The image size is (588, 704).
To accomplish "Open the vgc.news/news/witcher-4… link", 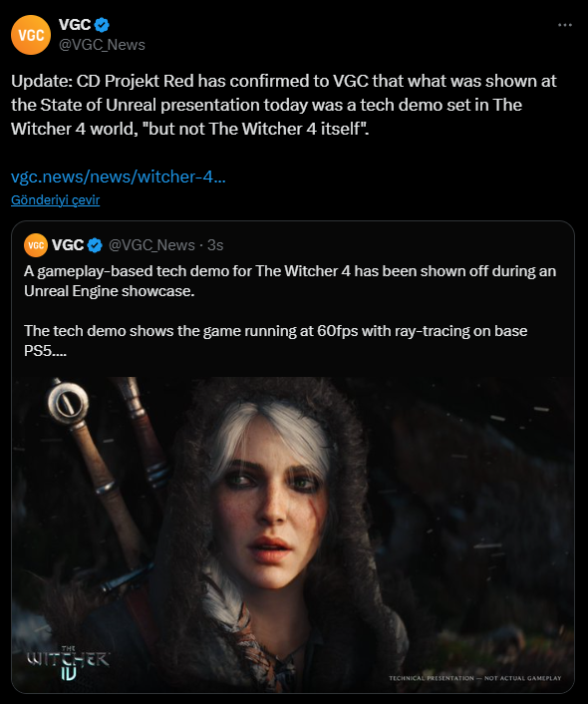I will (118, 176).
